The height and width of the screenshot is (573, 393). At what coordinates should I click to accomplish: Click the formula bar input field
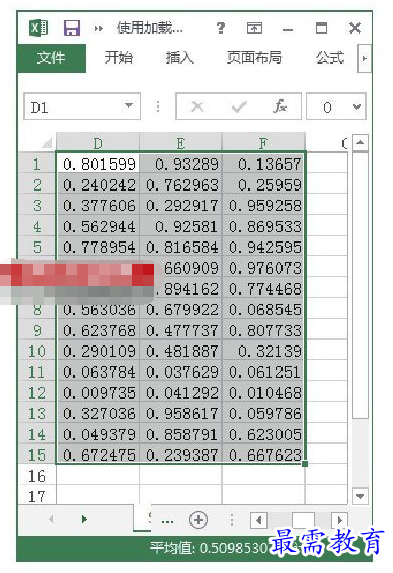click(x=328, y=106)
